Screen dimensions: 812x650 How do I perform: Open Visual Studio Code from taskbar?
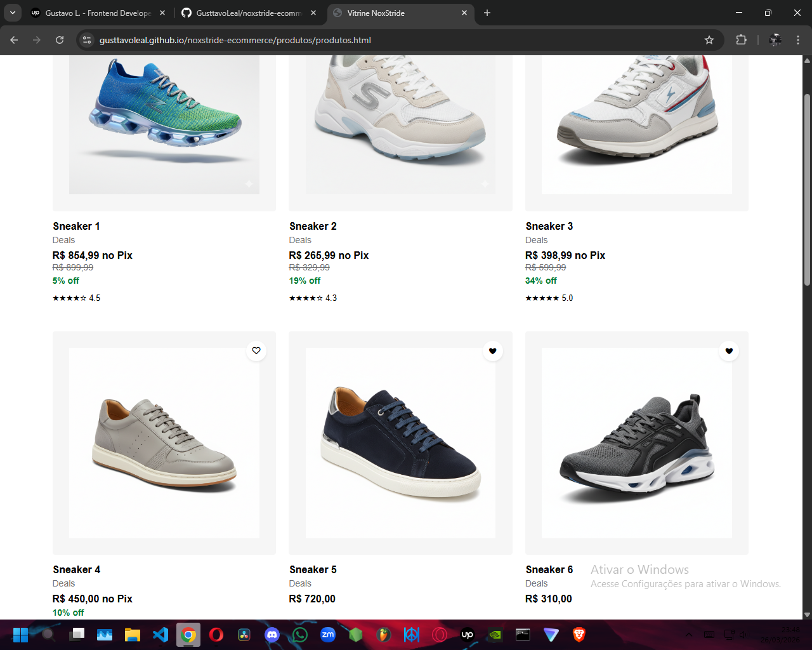pos(160,634)
